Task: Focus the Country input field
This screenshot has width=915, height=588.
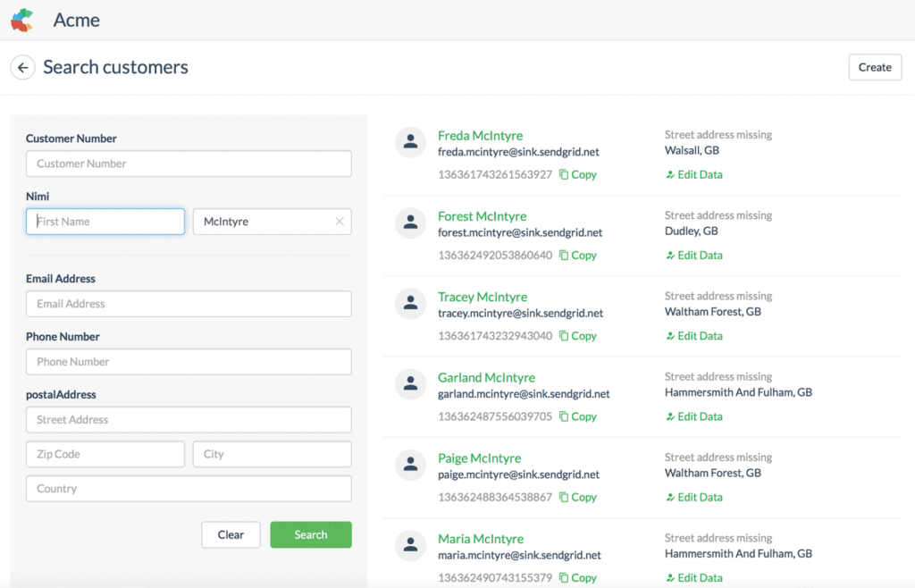Action: click(x=189, y=489)
